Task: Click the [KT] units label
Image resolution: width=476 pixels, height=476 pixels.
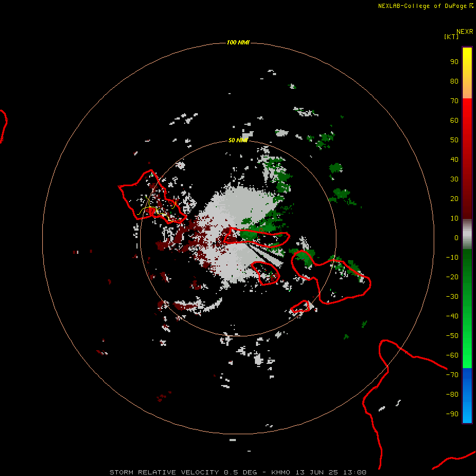Action: click(x=451, y=36)
